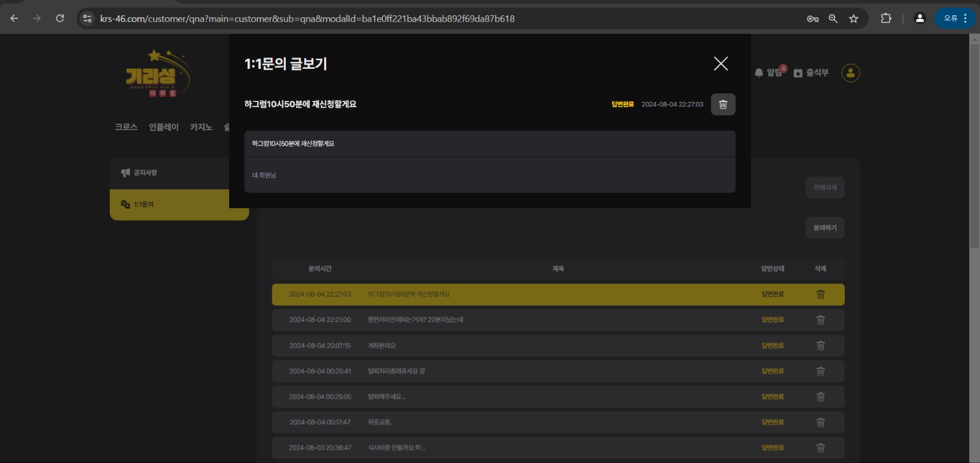Click the browser bookmark star icon

(x=854, y=18)
